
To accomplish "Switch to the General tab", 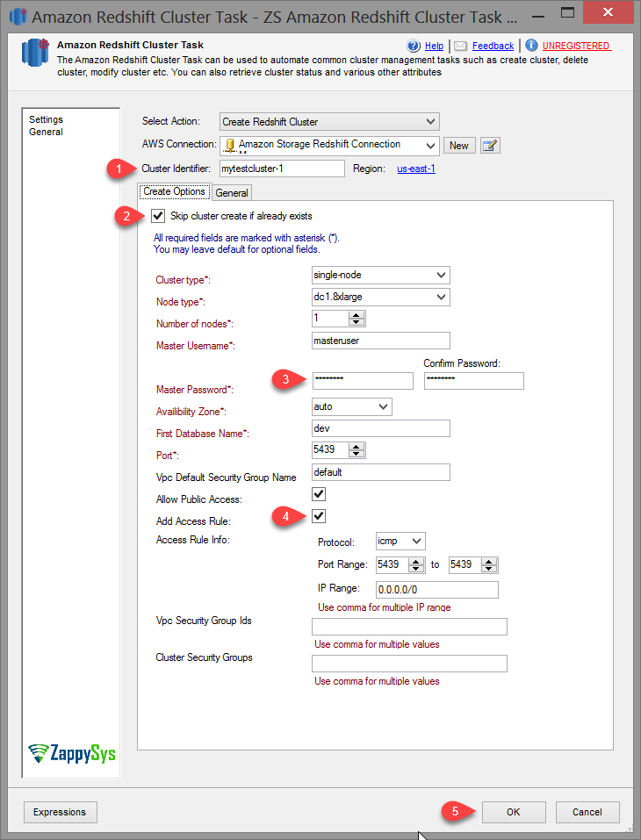I will [232, 193].
